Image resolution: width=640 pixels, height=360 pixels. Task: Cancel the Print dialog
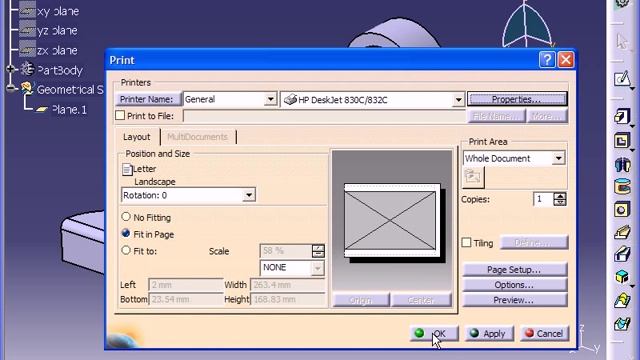coord(544,333)
